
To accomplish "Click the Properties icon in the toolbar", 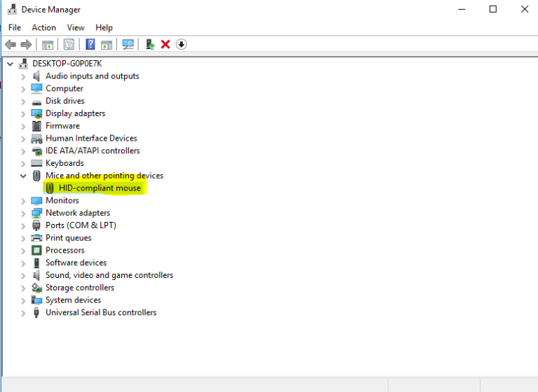I will tap(69, 44).
